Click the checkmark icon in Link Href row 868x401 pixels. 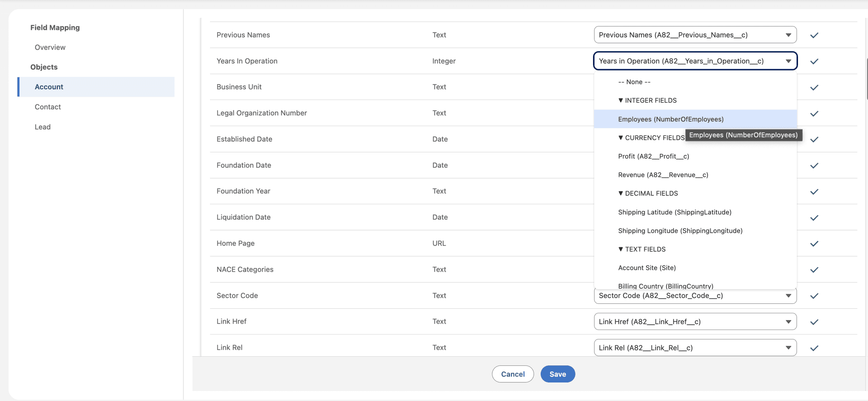click(814, 322)
